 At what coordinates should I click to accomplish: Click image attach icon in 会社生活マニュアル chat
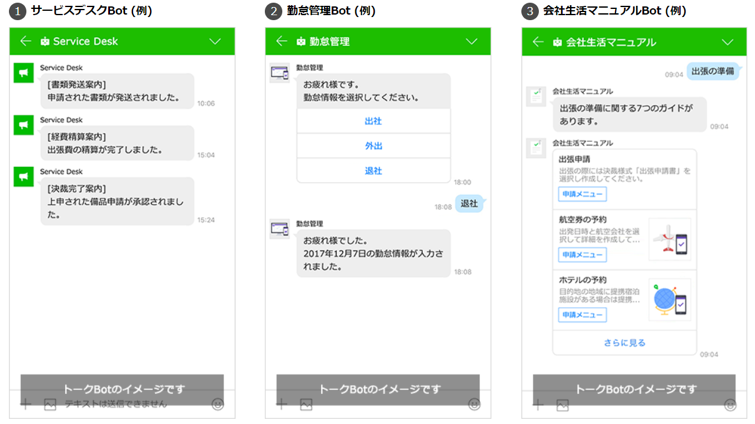pos(562,405)
